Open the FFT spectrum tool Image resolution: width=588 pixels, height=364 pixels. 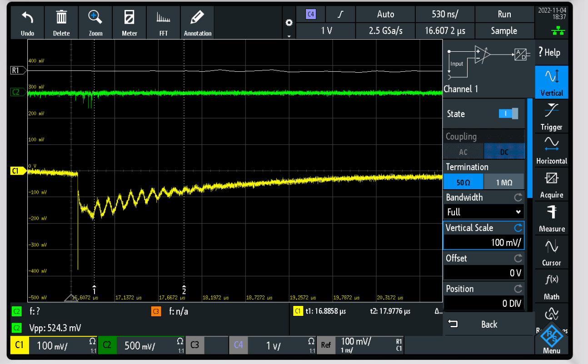[163, 23]
